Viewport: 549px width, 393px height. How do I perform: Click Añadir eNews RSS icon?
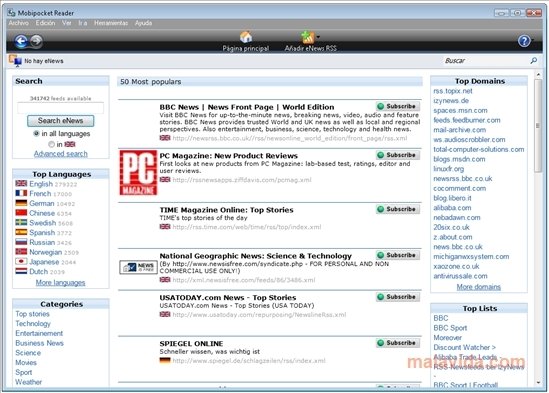(307, 37)
